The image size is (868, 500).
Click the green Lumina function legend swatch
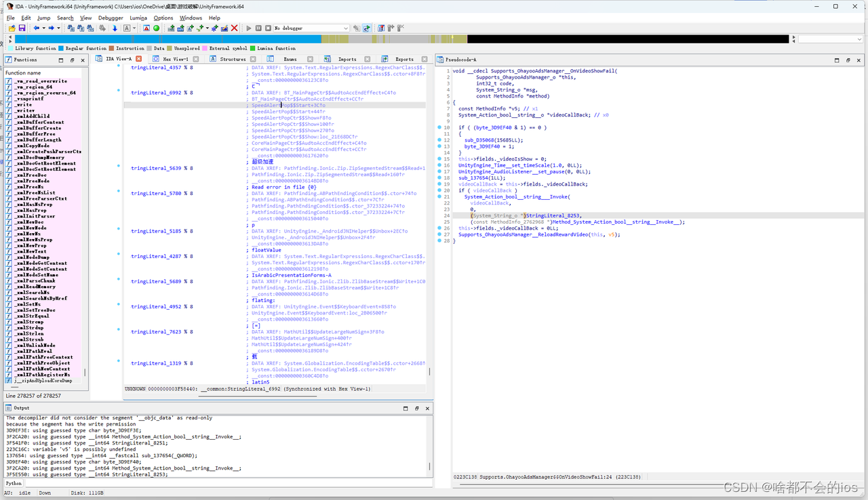tap(252, 48)
